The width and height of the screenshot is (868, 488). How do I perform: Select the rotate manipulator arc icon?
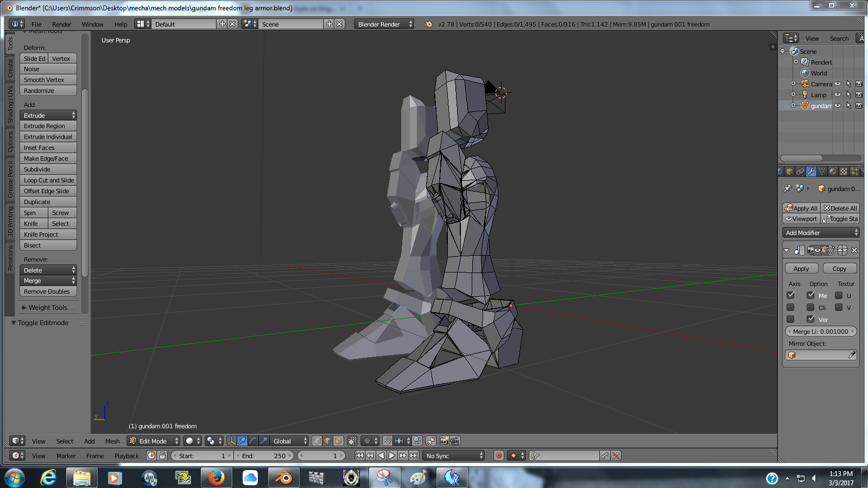click(x=253, y=441)
